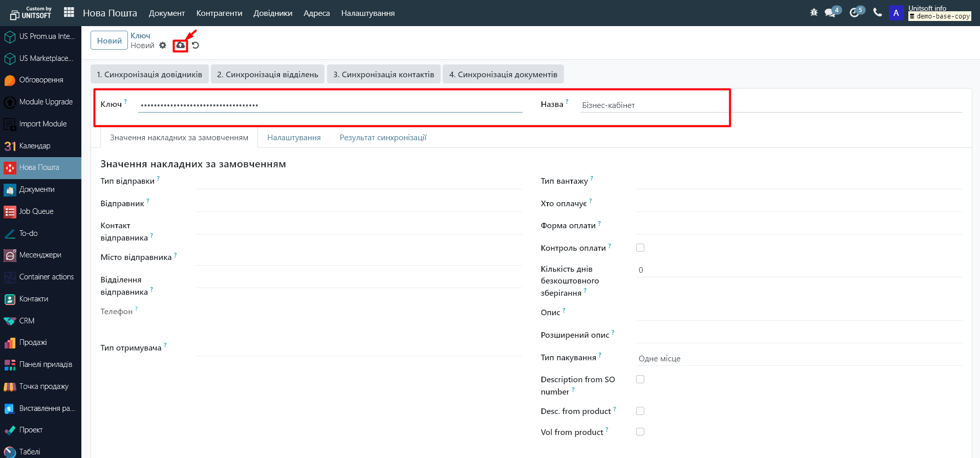Click the Новий button
The width and height of the screenshot is (980, 458).
coord(109,41)
